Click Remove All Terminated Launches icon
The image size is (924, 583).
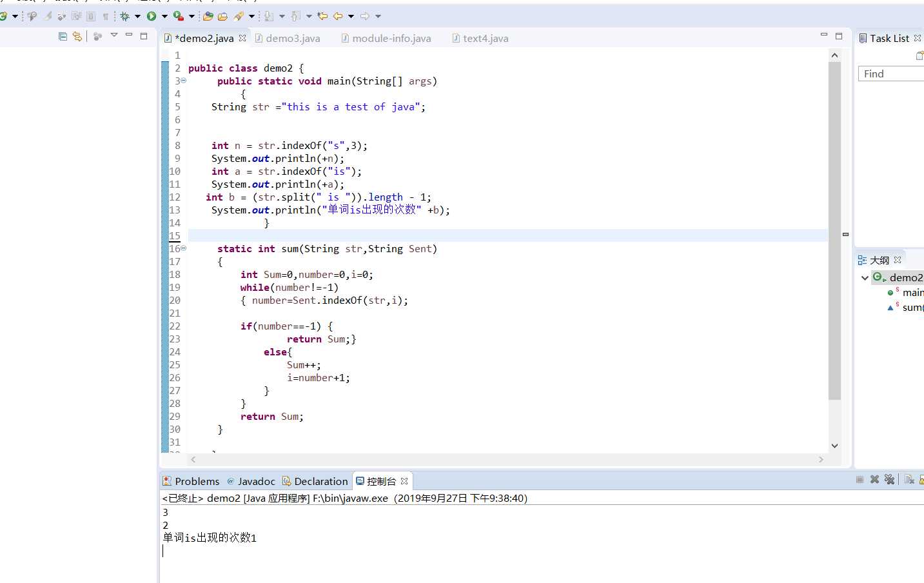890,479
